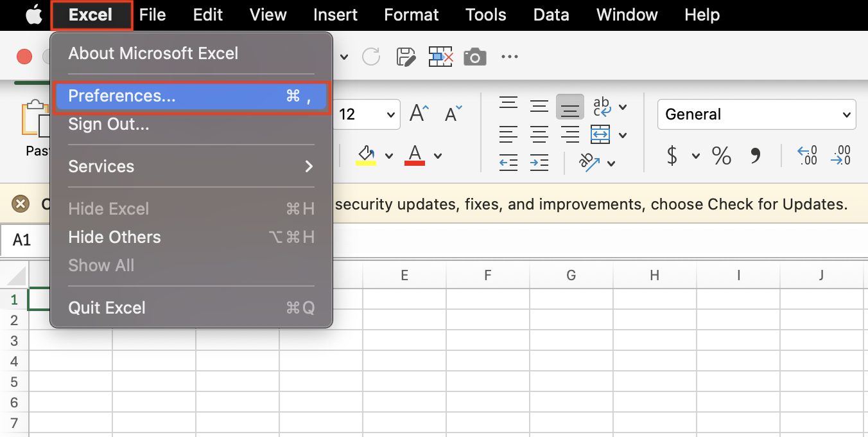
Task: Click the camera snapshot icon
Action: click(475, 57)
